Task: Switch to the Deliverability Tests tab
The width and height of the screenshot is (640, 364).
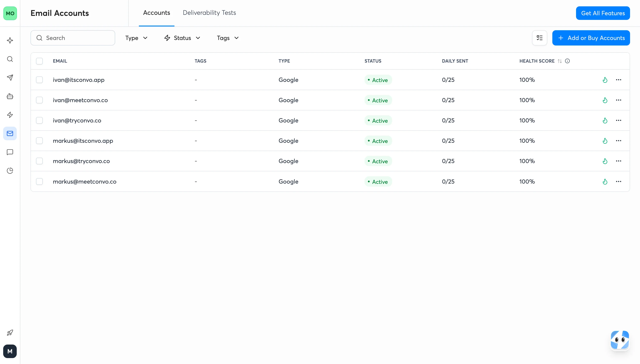Action: point(209,13)
